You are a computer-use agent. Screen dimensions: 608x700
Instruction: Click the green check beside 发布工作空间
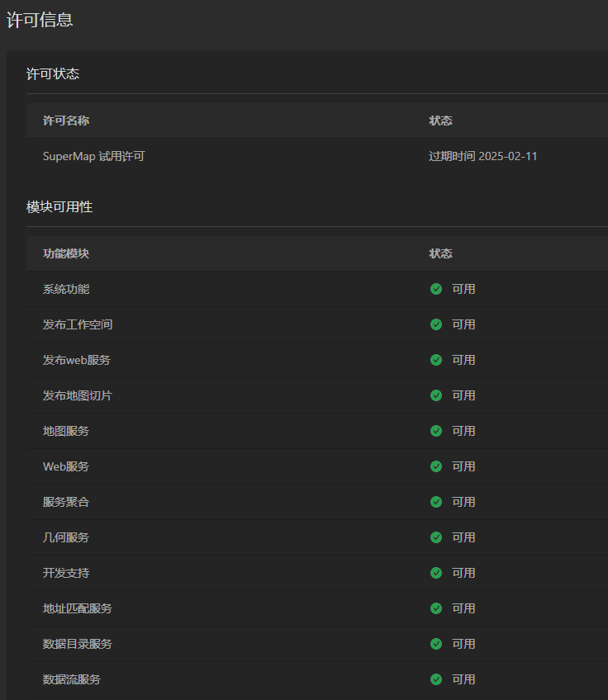click(x=436, y=324)
